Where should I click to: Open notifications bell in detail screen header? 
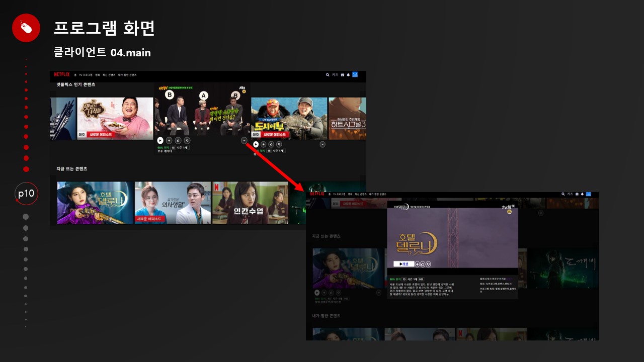click(x=582, y=194)
